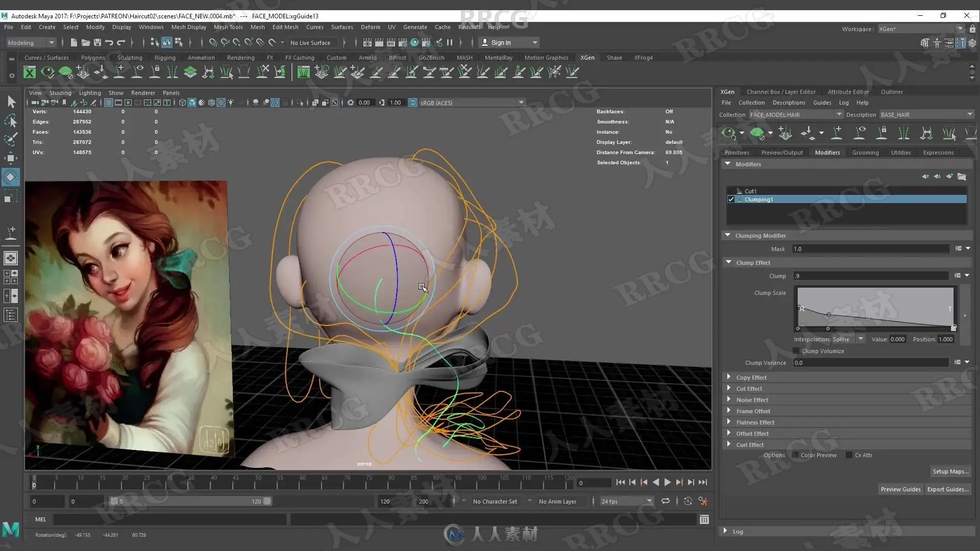Click the Undo arrow in status line
The image size is (980, 551).
tap(109, 43)
